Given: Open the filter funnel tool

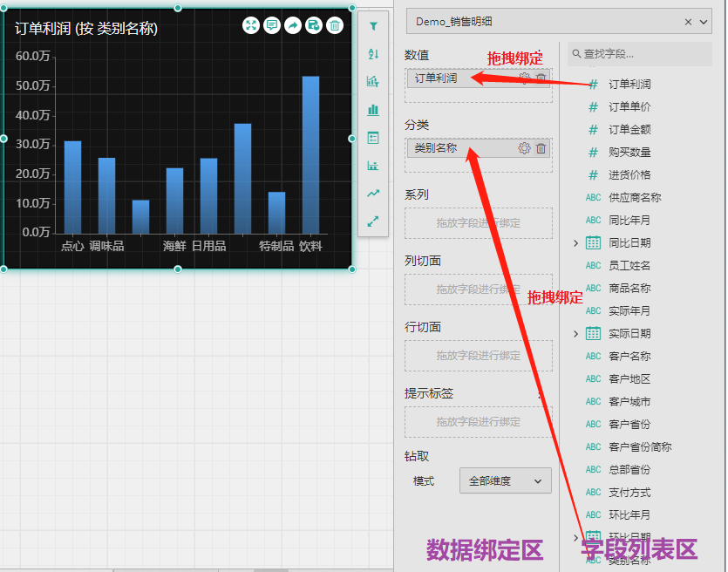Looking at the screenshot, I should 373,26.
